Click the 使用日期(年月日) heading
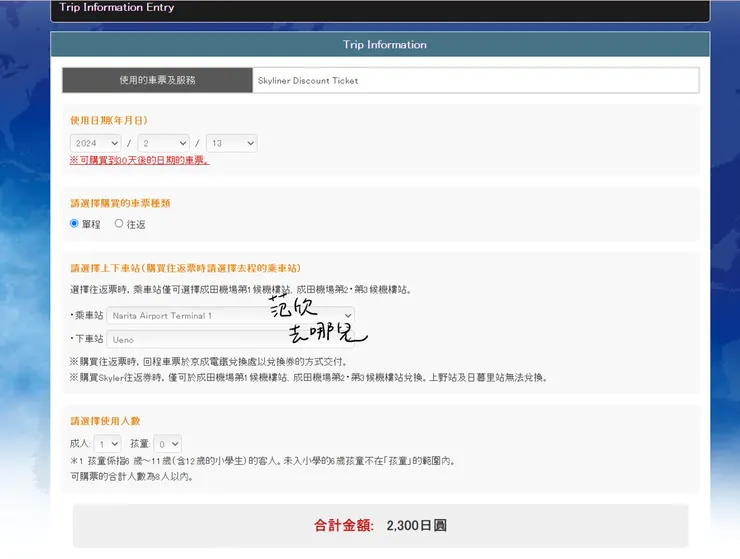Screen dimensions: 740x559 click(x=109, y=120)
